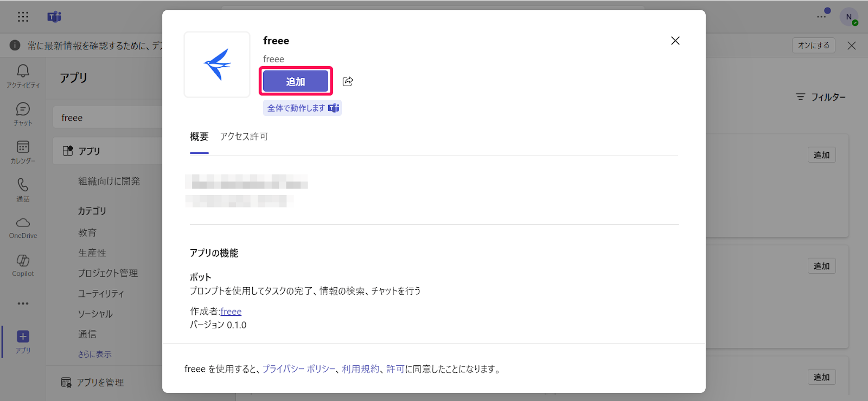Close the freee app dialog
The height and width of the screenshot is (401, 868).
tap(675, 41)
